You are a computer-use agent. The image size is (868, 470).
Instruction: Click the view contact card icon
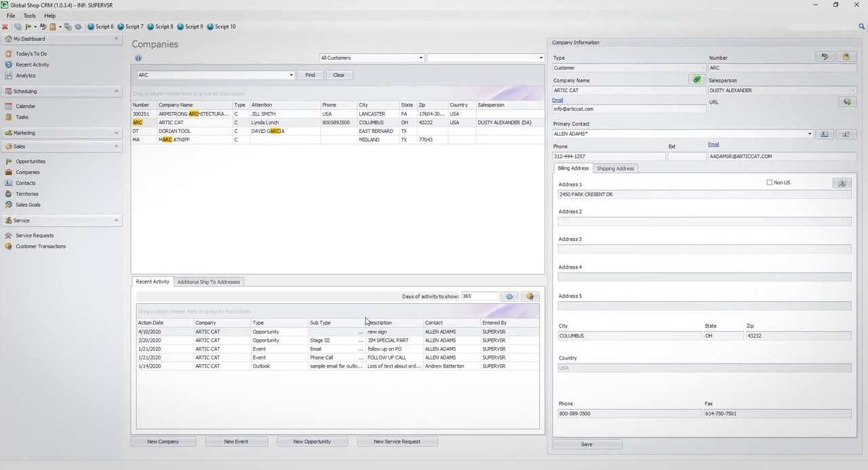click(825, 134)
